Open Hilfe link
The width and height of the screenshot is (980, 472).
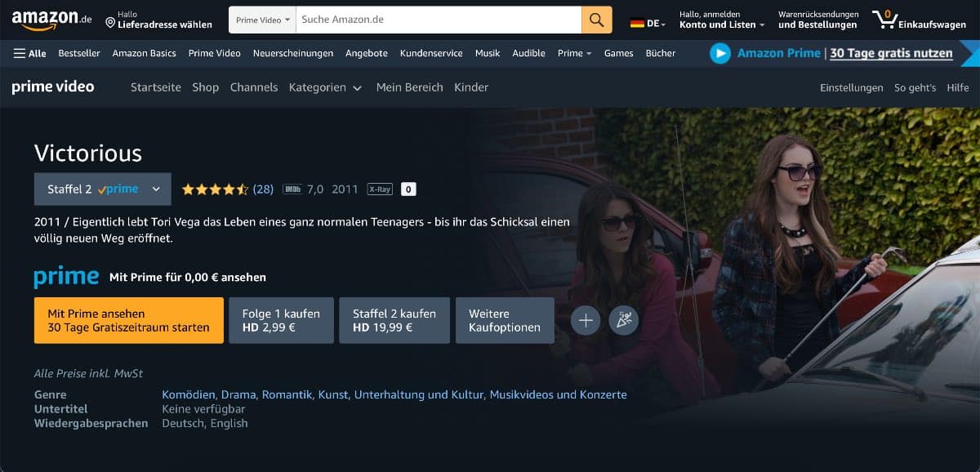tap(958, 87)
